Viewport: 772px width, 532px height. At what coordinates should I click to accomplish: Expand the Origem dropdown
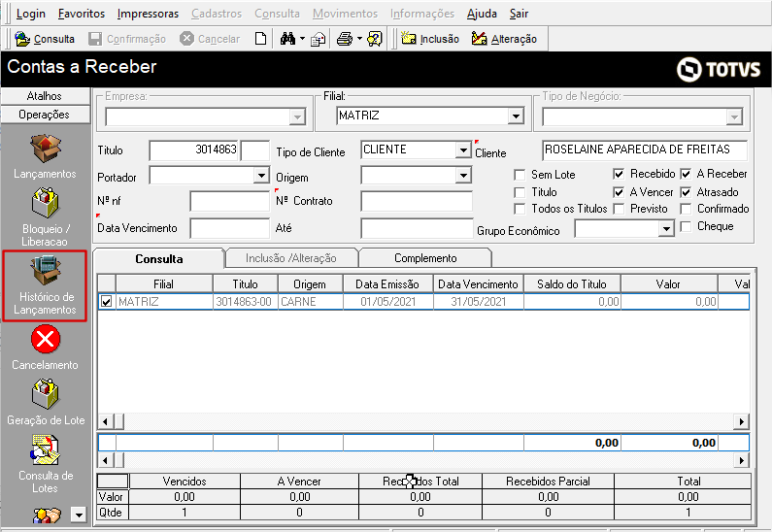click(463, 175)
